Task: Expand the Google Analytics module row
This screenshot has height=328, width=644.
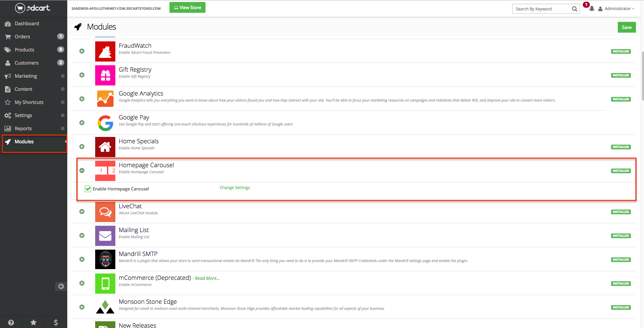Action: (x=82, y=99)
